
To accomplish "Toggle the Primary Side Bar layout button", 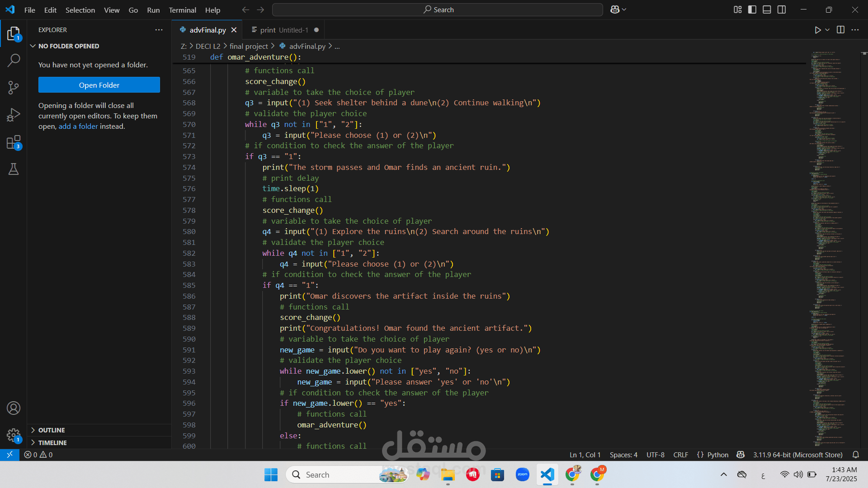I will pos(752,9).
